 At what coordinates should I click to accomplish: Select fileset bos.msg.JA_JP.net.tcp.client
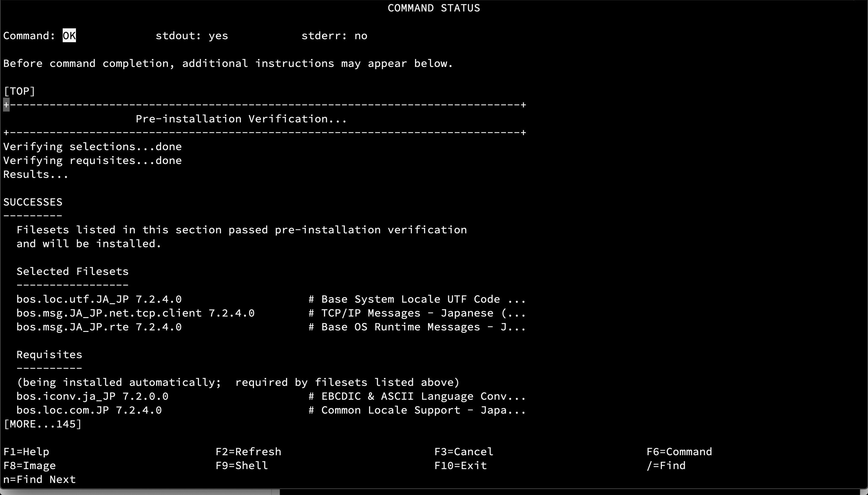point(135,313)
